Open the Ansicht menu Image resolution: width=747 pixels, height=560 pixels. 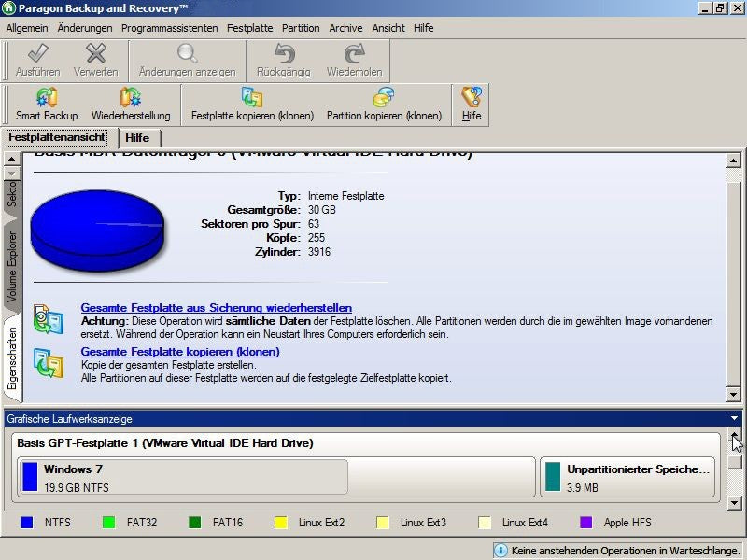coord(388,28)
